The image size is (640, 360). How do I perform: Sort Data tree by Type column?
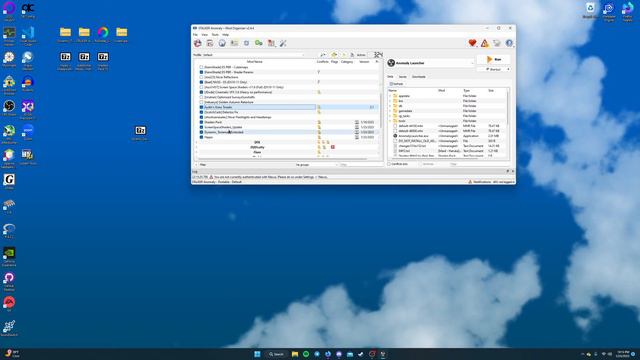click(x=467, y=91)
